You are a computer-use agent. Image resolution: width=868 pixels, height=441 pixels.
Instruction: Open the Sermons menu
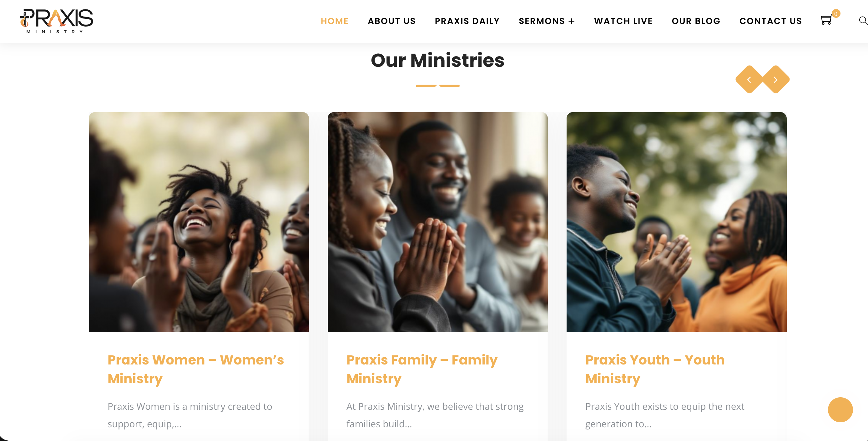pos(542,21)
